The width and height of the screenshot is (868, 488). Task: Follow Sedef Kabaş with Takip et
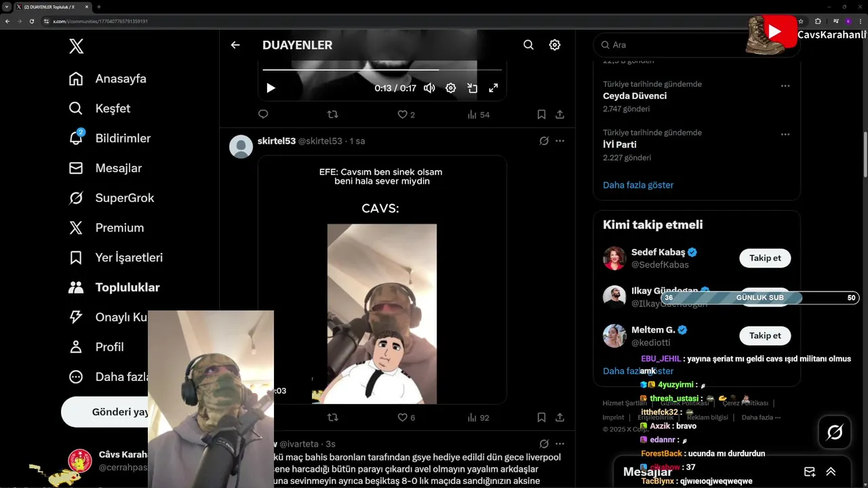(x=765, y=258)
